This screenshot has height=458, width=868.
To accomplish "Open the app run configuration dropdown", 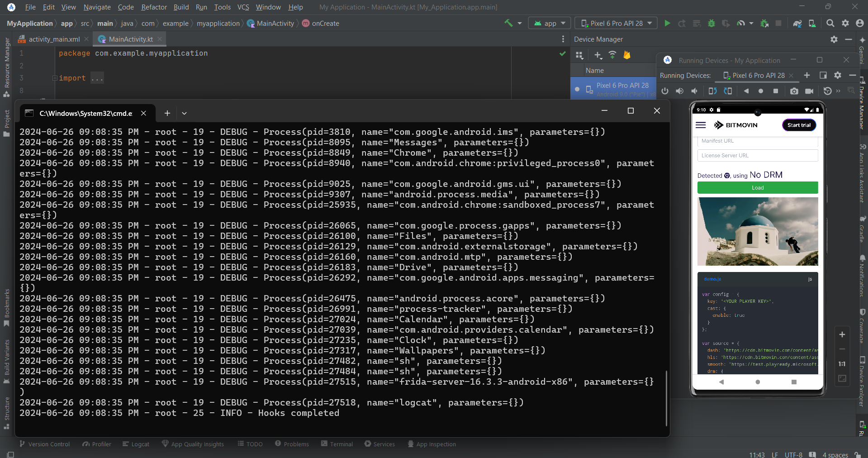I will tap(550, 24).
